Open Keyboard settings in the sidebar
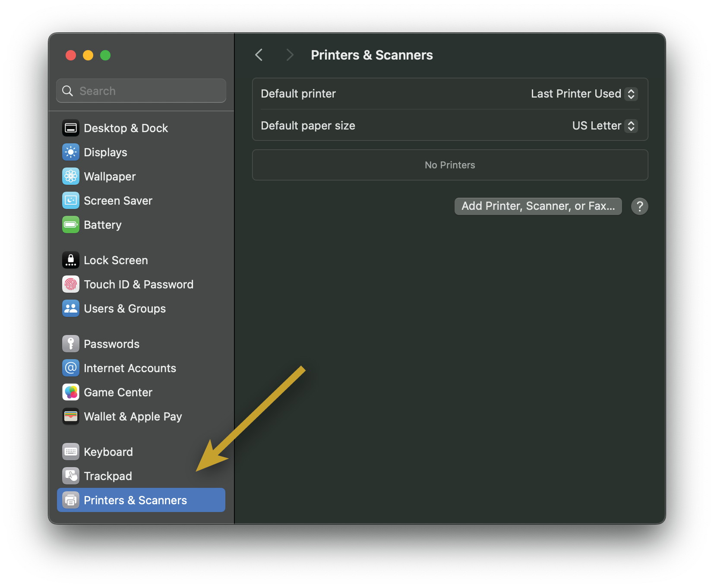Viewport: 714px width, 588px height. click(x=108, y=452)
